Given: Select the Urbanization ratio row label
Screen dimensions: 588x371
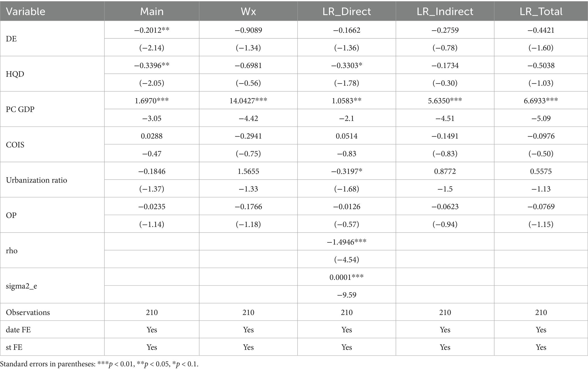Looking at the screenshot, I should coord(36,180).
